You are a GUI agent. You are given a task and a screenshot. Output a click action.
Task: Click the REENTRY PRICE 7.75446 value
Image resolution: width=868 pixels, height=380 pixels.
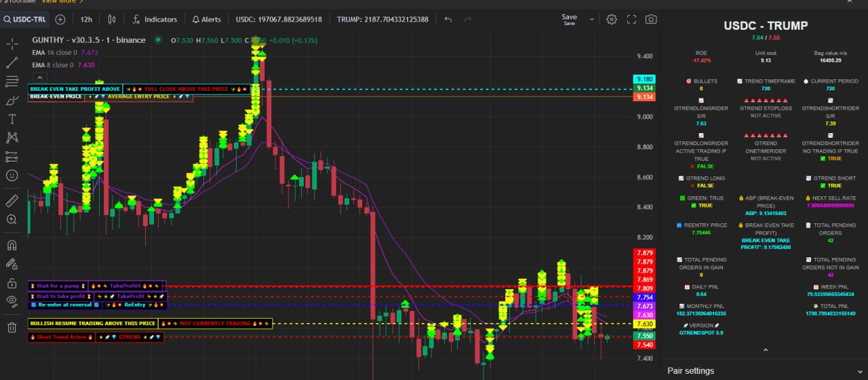pyautogui.click(x=701, y=233)
